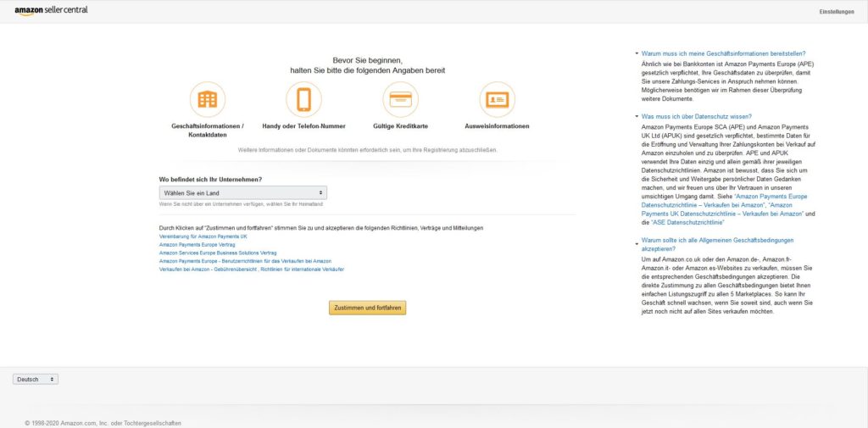Collapse triangle beside 'Warum muss ich meine Geschäftsinformationen'
This screenshot has width=868, height=428.
click(637, 53)
